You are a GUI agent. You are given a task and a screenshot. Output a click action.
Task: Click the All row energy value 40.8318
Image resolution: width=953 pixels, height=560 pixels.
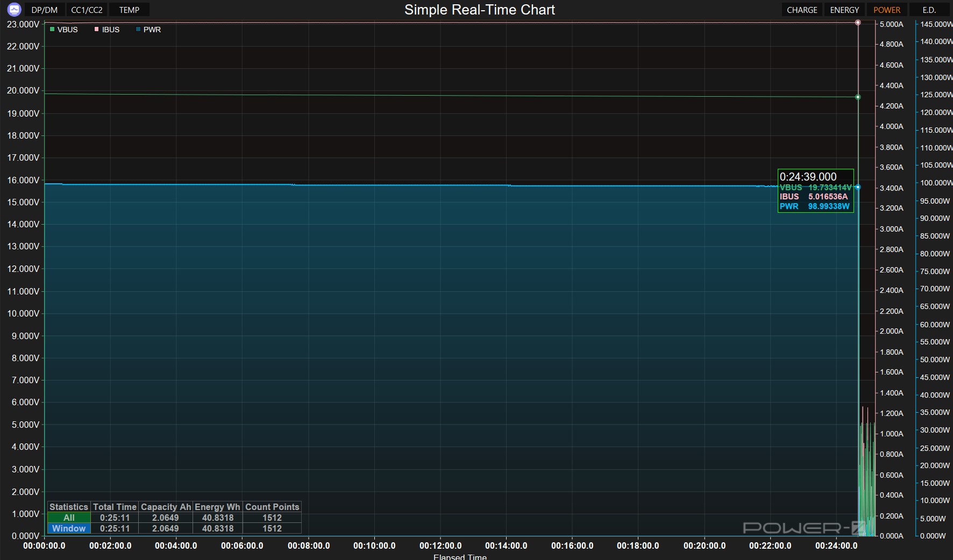click(218, 518)
